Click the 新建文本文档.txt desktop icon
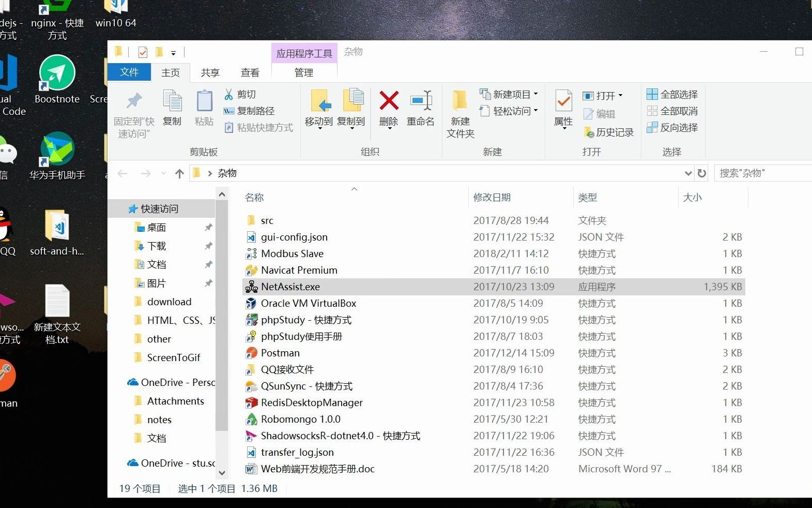 point(57,315)
